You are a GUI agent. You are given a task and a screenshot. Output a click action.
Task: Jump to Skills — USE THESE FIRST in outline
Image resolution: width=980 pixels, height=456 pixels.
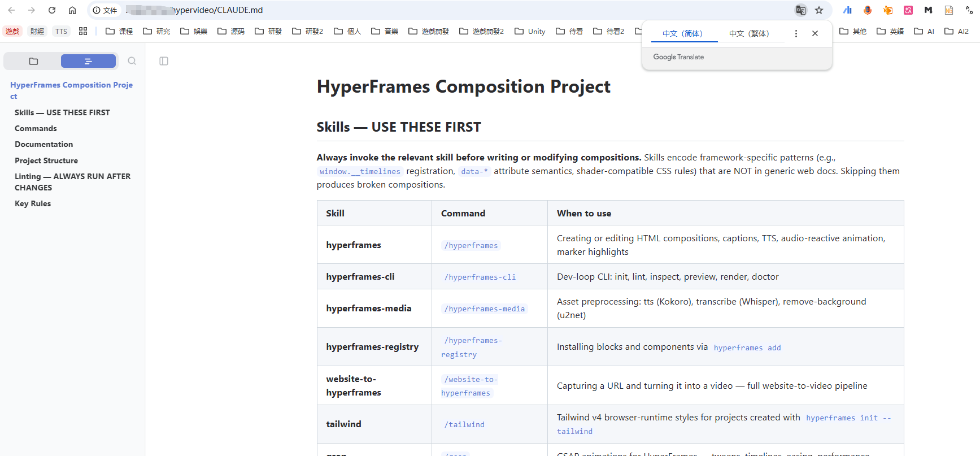tap(62, 112)
